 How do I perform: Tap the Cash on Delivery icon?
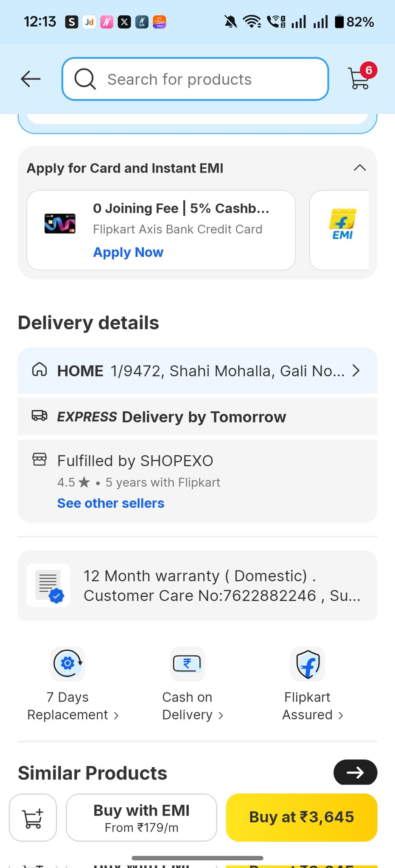(x=187, y=663)
